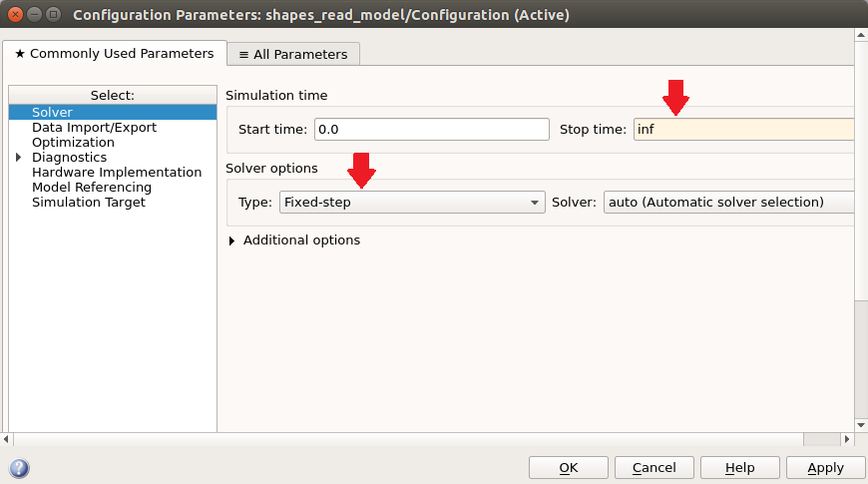Image resolution: width=868 pixels, height=484 pixels.
Task: Open the solver Type dropdown
Action: pyautogui.click(x=412, y=203)
